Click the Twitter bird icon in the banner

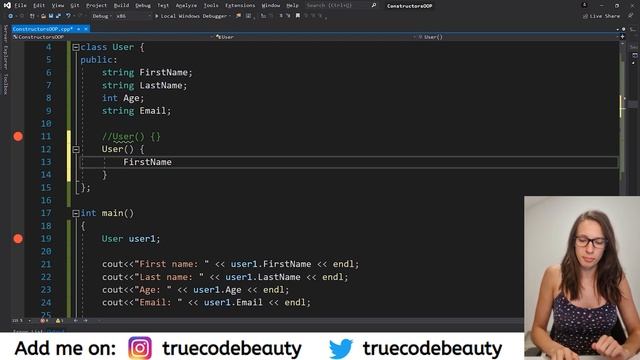tap(341, 348)
